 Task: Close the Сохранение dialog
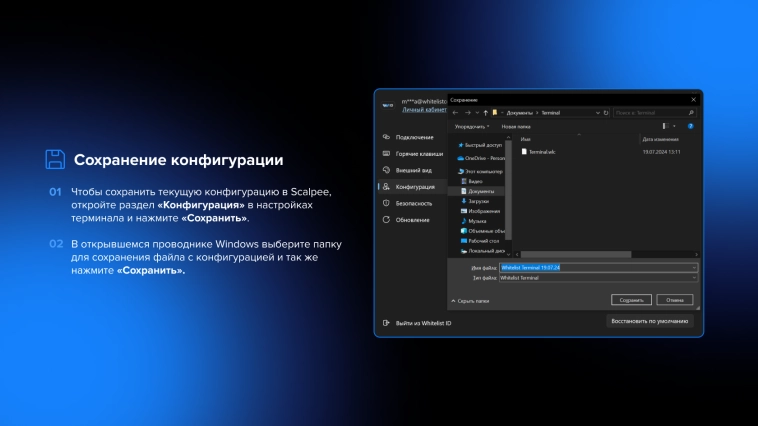pyautogui.click(x=693, y=100)
